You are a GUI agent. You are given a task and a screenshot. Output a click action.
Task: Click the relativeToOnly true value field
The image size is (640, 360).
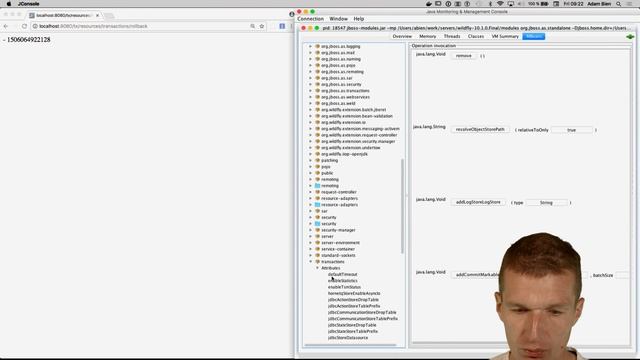tap(571, 130)
